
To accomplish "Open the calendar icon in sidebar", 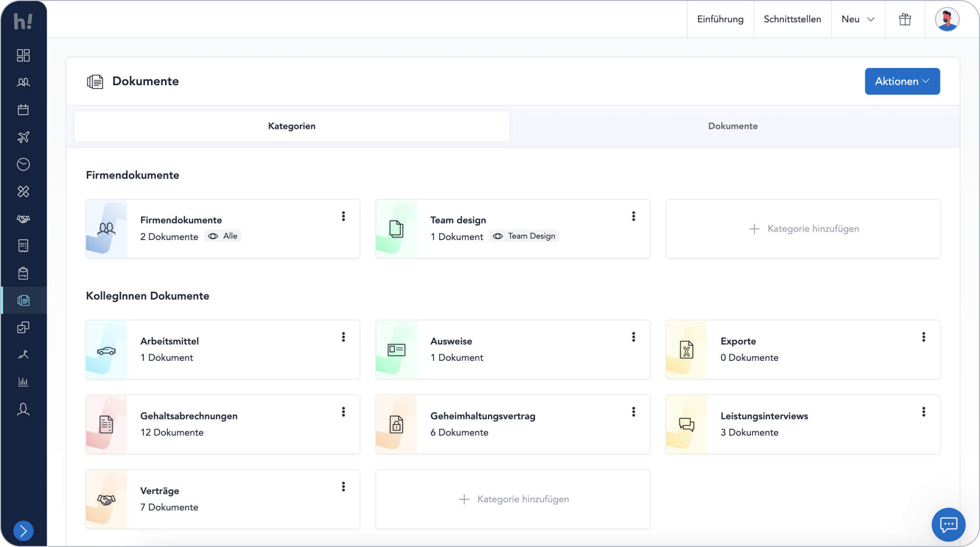I will [23, 110].
